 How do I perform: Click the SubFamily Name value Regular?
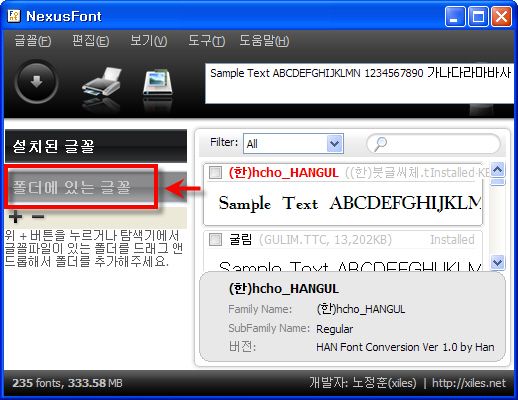[334, 329]
